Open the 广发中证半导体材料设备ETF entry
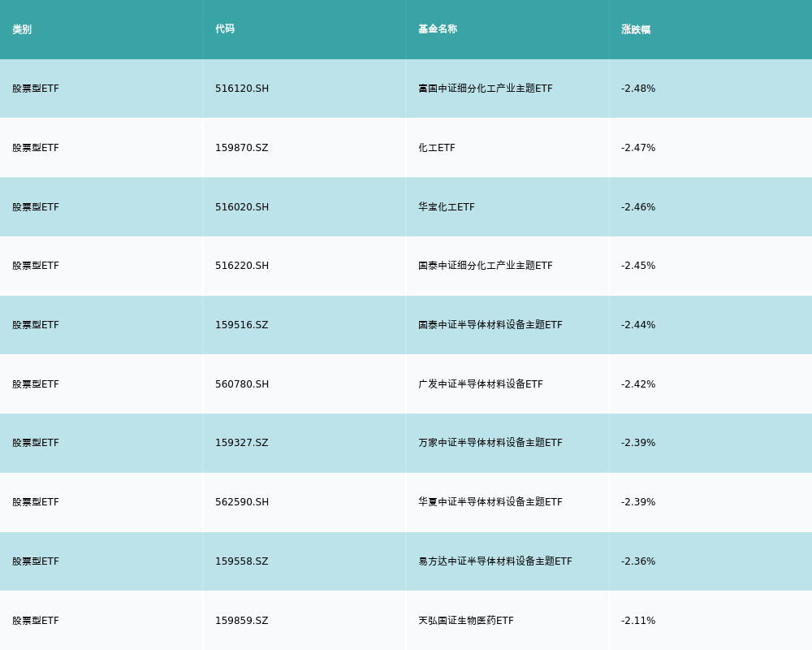This screenshot has height=650, width=812. pos(480,384)
